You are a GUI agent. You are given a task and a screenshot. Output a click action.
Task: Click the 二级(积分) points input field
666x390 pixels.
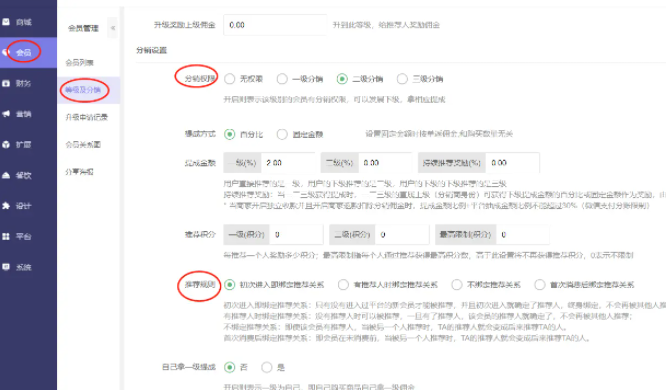tap(402, 235)
